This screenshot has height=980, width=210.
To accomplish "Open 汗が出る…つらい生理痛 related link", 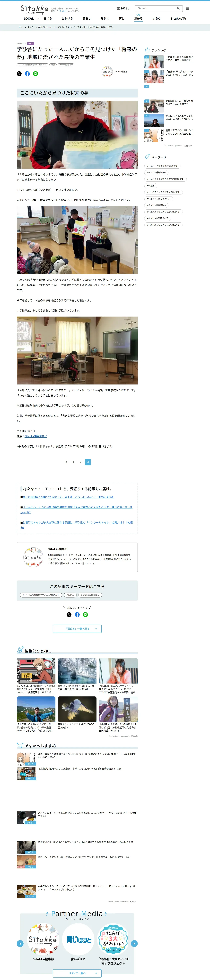I will (x=76, y=509).
